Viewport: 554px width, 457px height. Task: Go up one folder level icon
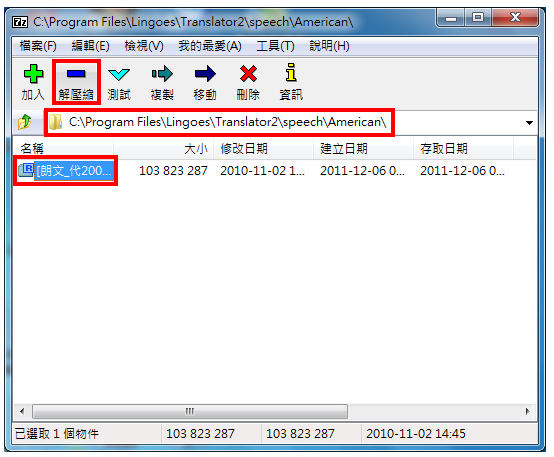tap(25, 122)
